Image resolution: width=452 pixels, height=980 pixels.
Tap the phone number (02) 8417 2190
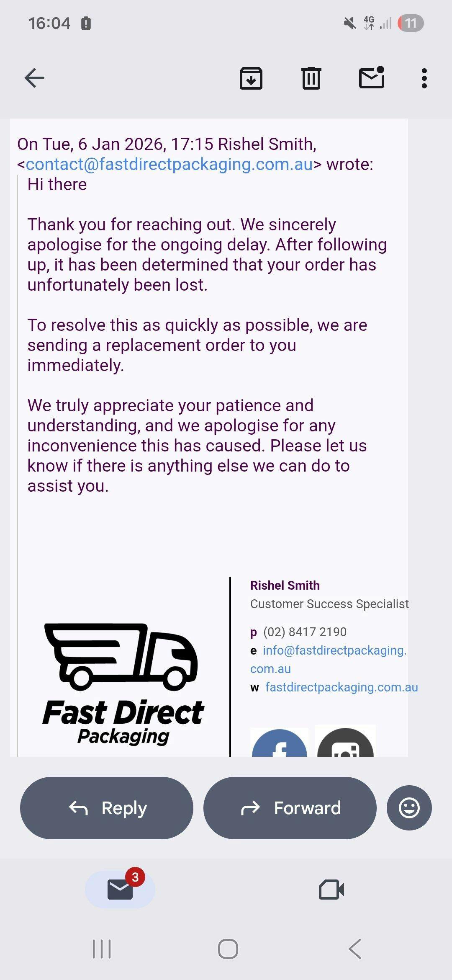coord(305,632)
